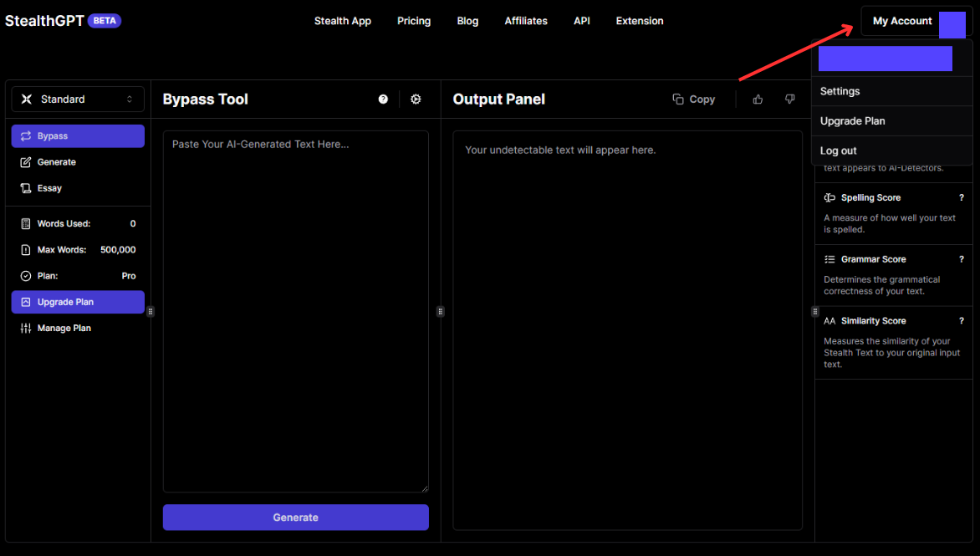Open the Pricing nav link
Image resolution: width=980 pixels, height=556 pixels.
[414, 21]
